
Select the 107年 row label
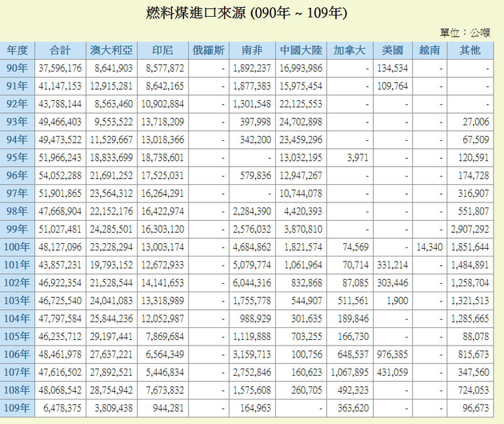click(x=17, y=372)
